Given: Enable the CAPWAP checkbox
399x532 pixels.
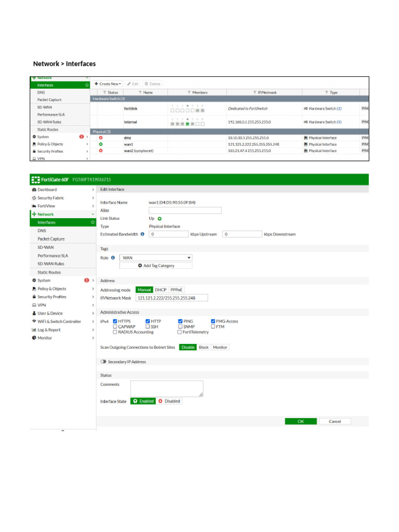Looking at the screenshot, I should click(x=115, y=326).
